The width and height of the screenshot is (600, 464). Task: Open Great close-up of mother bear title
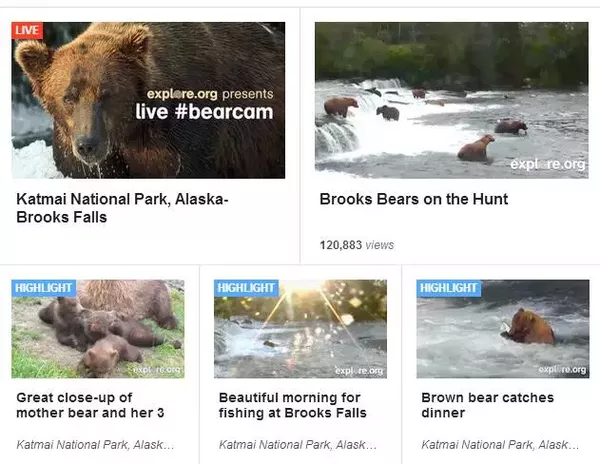point(90,405)
